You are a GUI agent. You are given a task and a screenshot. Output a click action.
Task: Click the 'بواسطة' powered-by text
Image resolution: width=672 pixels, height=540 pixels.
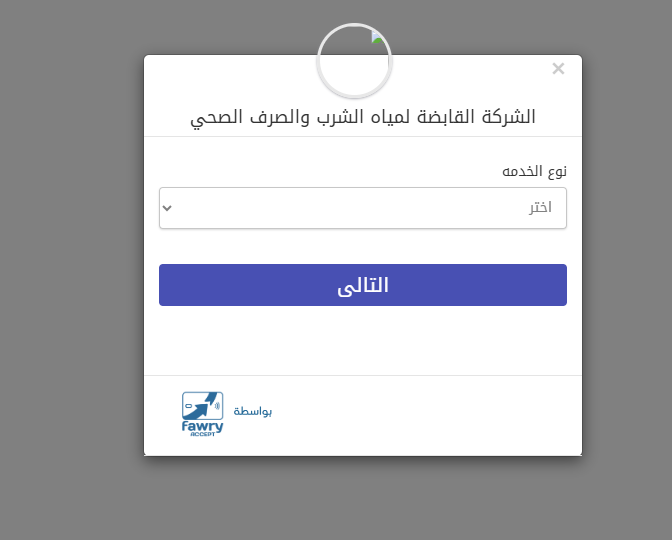click(x=253, y=412)
